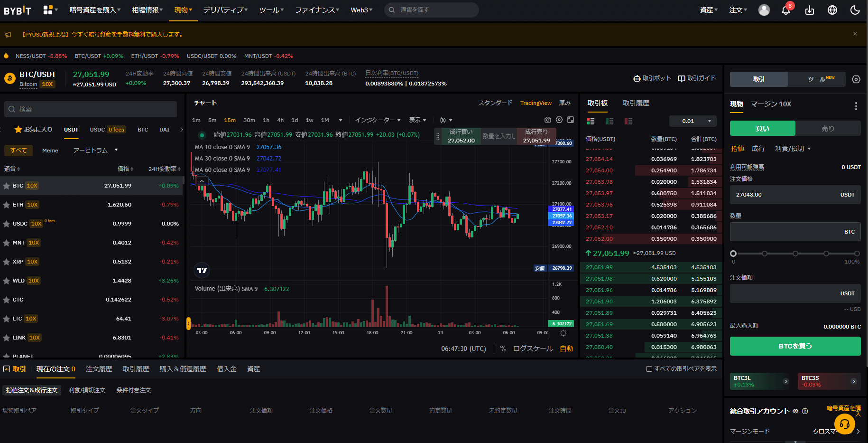
Task: Open the language globe icon
Action: coord(832,10)
